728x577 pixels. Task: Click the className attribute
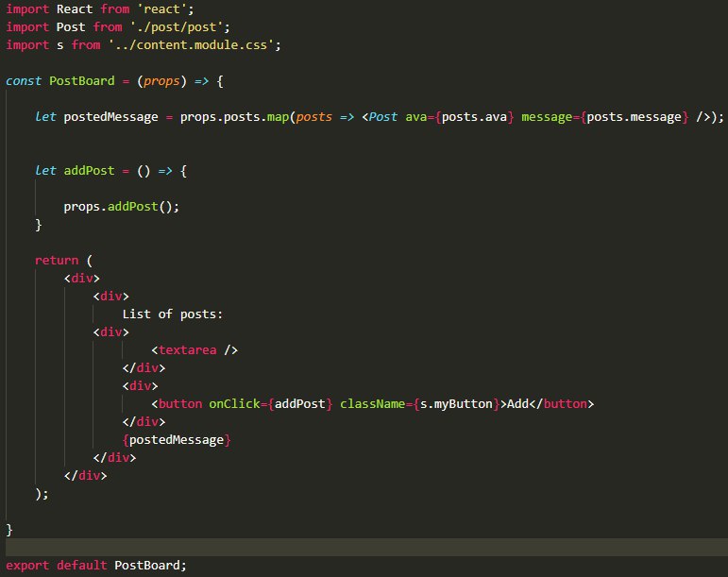click(373, 404)
